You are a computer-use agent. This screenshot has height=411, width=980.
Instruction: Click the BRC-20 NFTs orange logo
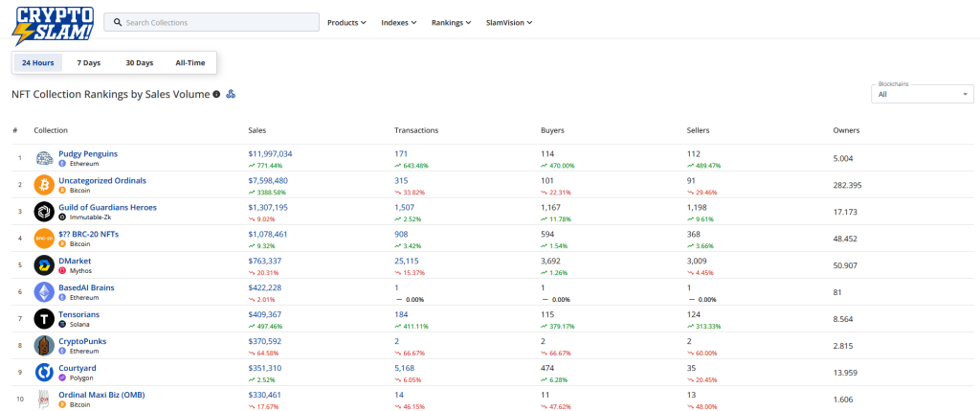pos(44,239)
